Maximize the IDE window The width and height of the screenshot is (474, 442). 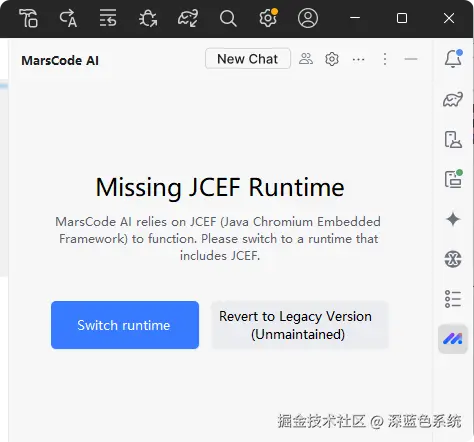pos(402,18)
